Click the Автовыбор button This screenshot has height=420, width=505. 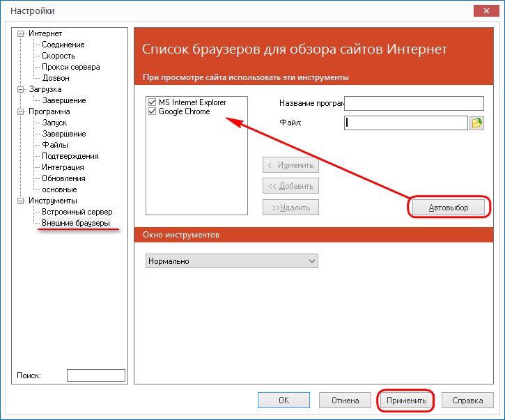[449, 208]
